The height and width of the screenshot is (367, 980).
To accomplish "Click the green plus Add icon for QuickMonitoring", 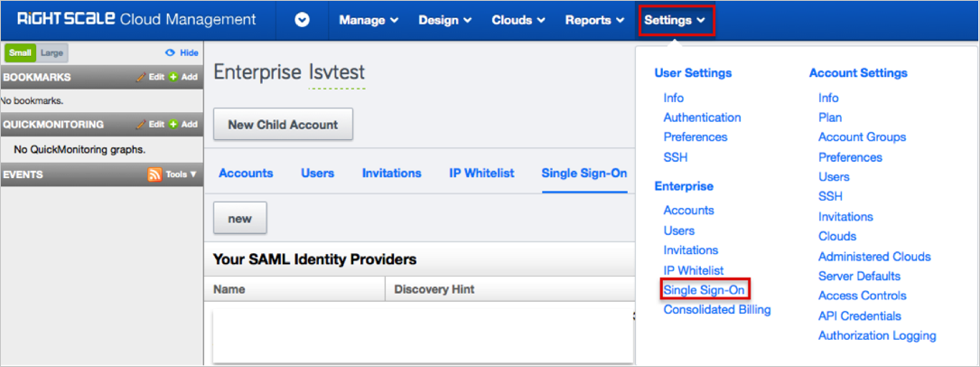I will pos(173,125).
